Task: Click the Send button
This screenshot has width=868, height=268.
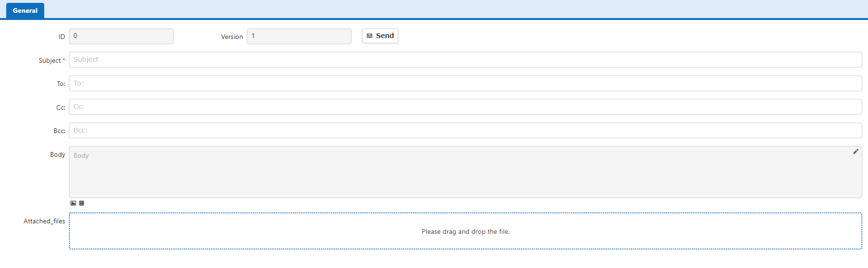Action: click(380, 36)
